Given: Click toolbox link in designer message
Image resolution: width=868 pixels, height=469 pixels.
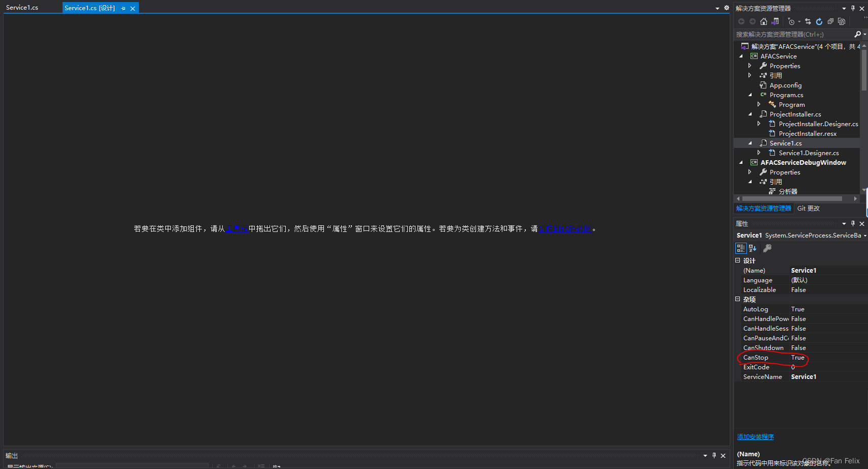Looking at the screenshot, I should pos(236,229).
